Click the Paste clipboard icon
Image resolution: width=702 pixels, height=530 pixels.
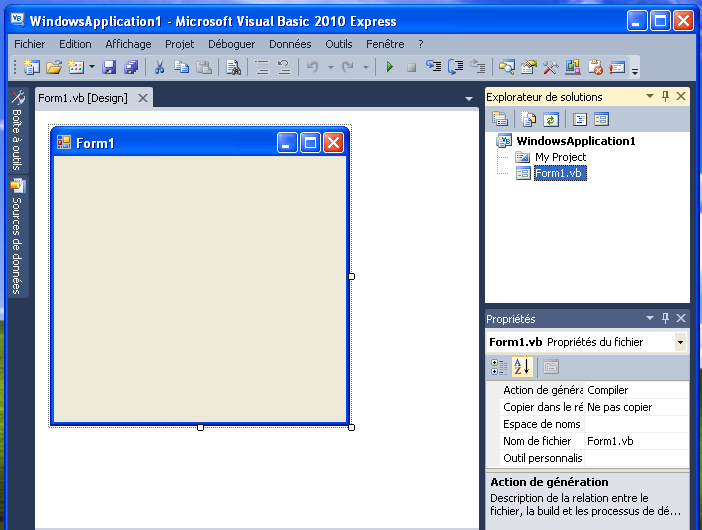[204, 67]
